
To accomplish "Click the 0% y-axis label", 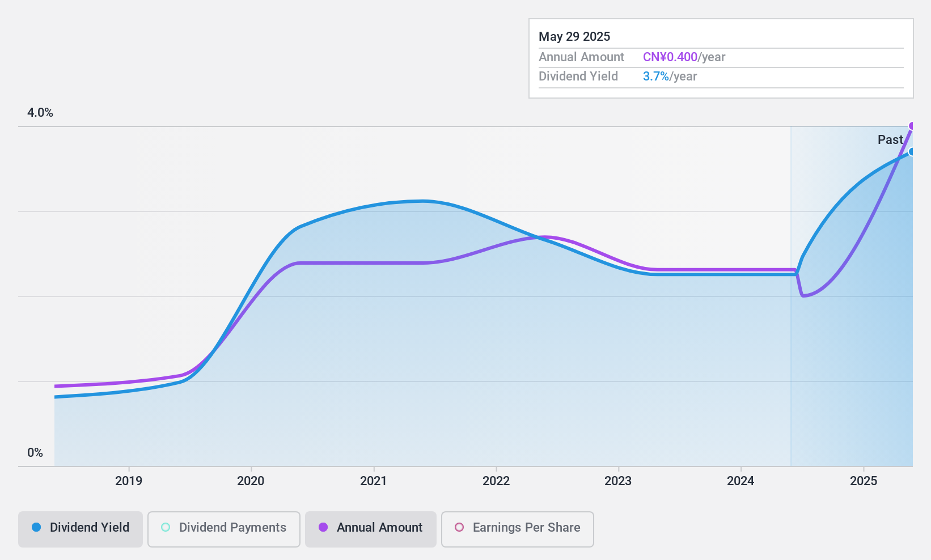I will pos(35,453).
